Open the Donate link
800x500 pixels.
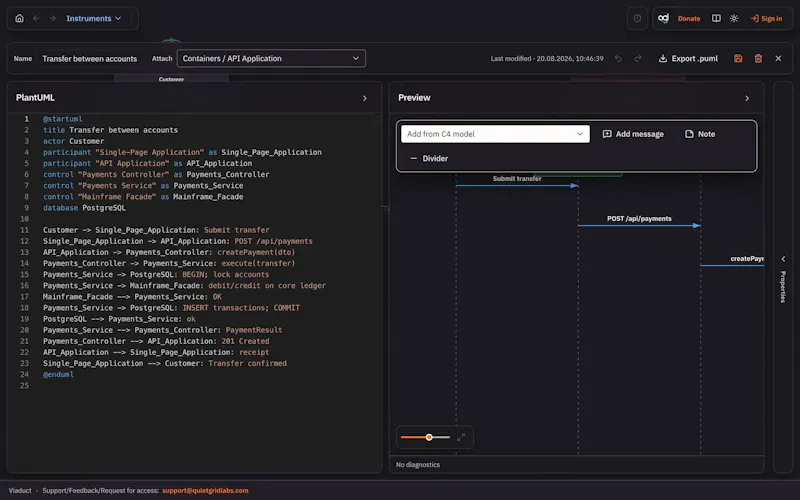click(689, 18)
